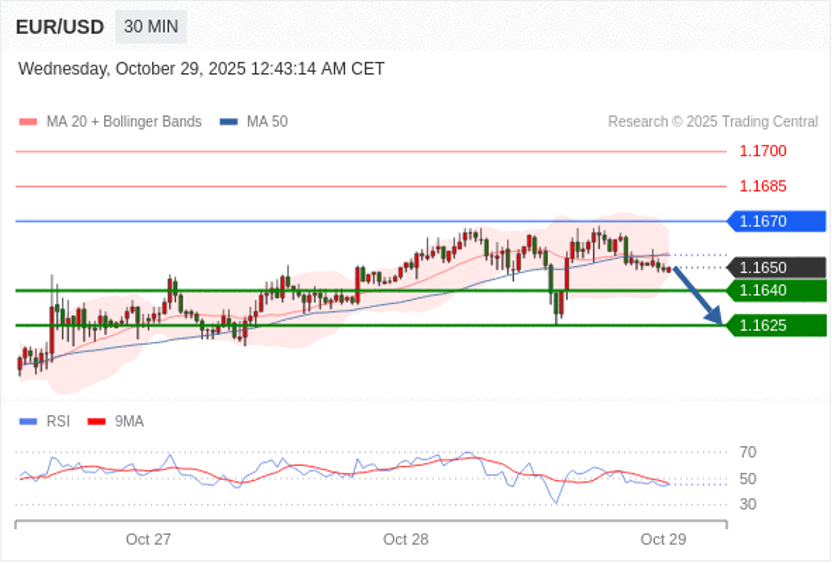
Task: Click the red 1.1700 resistance label
Action: [763, 151]
